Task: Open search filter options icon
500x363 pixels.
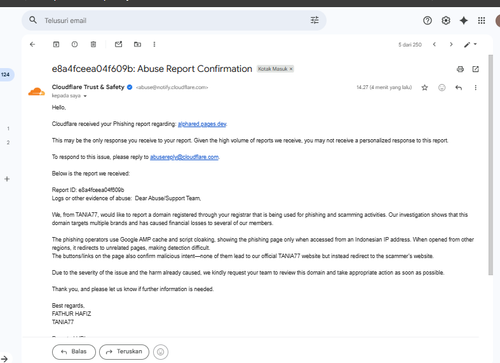Action: [x=314, y=20]
